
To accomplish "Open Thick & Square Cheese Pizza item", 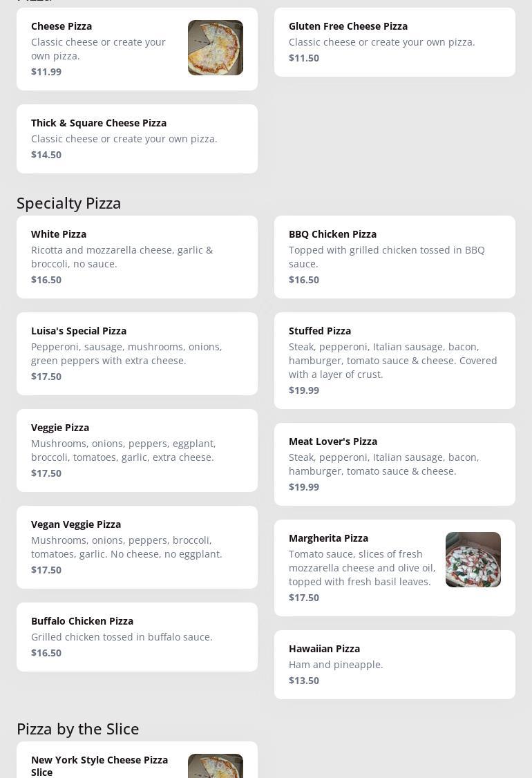I will coord(137,139).
